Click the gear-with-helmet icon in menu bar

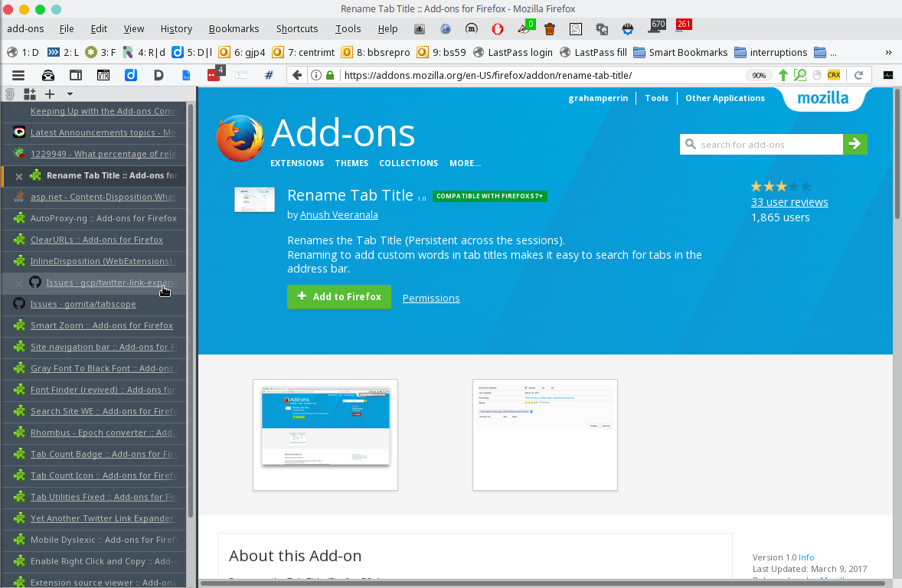click(x=628, y=29)
